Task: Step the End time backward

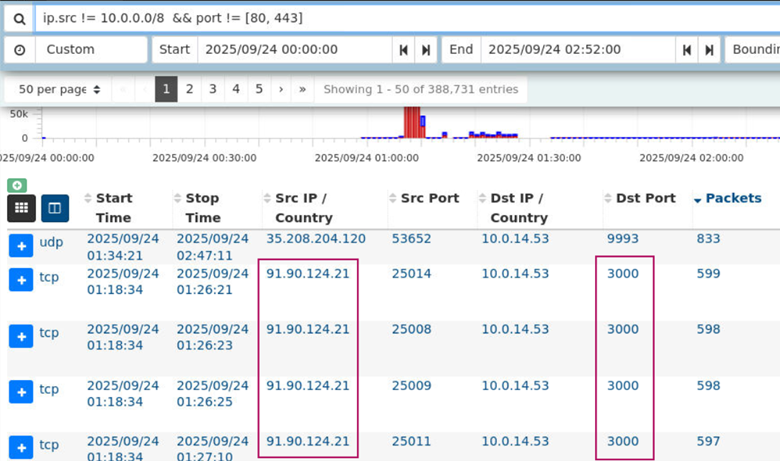Action: coord(687,50)
